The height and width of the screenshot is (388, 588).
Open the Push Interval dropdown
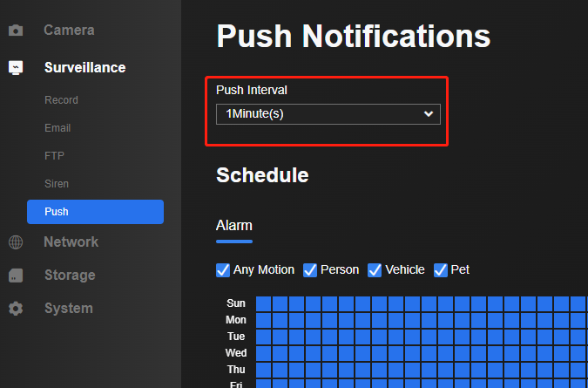pos(328,114)
